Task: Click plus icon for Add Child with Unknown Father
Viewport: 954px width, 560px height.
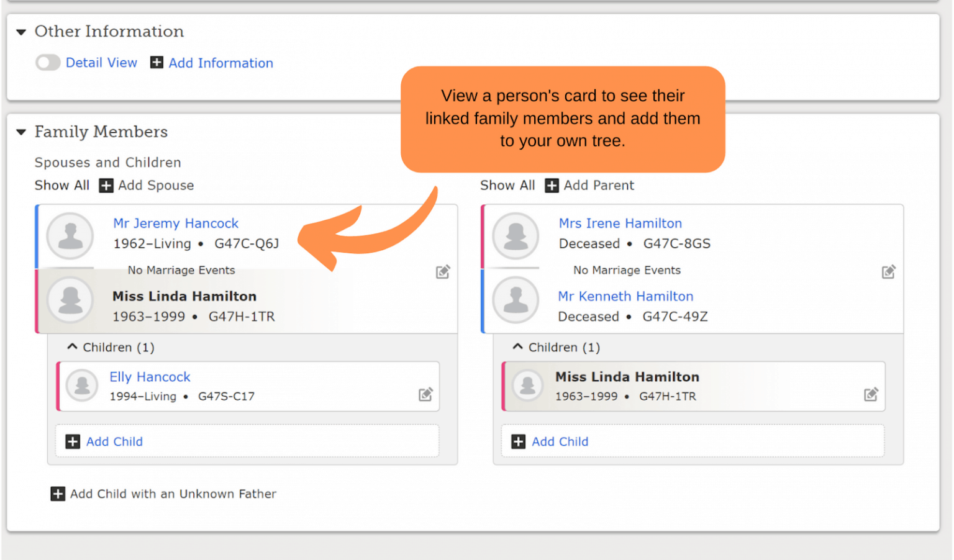Action: 58,494
